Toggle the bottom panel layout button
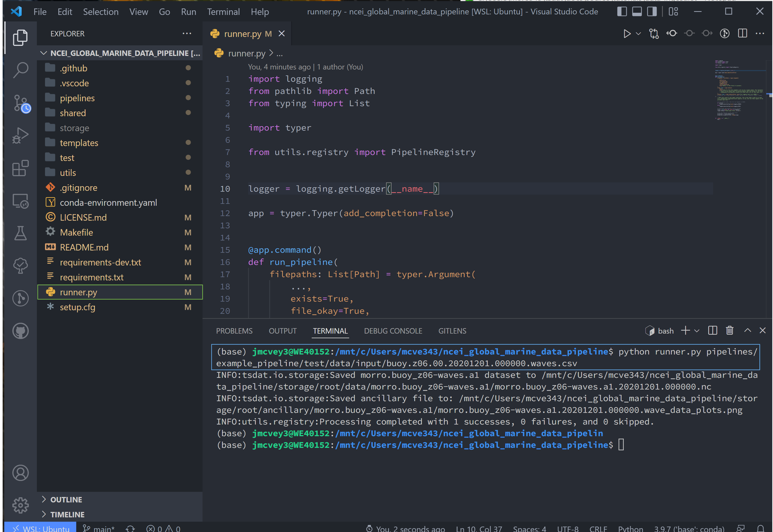Screen dimensions: 773x532 pyautogui.click(x=637, y=12)
